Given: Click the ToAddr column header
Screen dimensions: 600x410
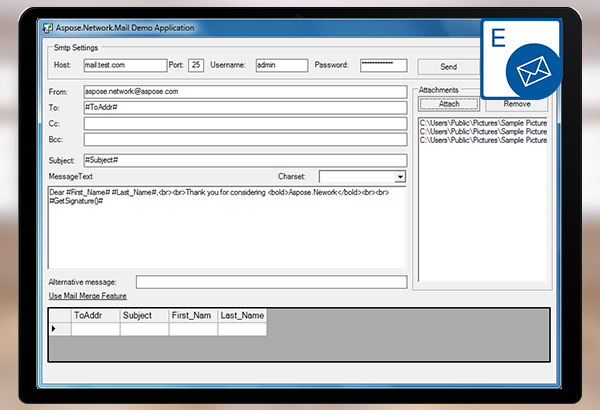Looking at the screenshot, I should coord(95,316).
